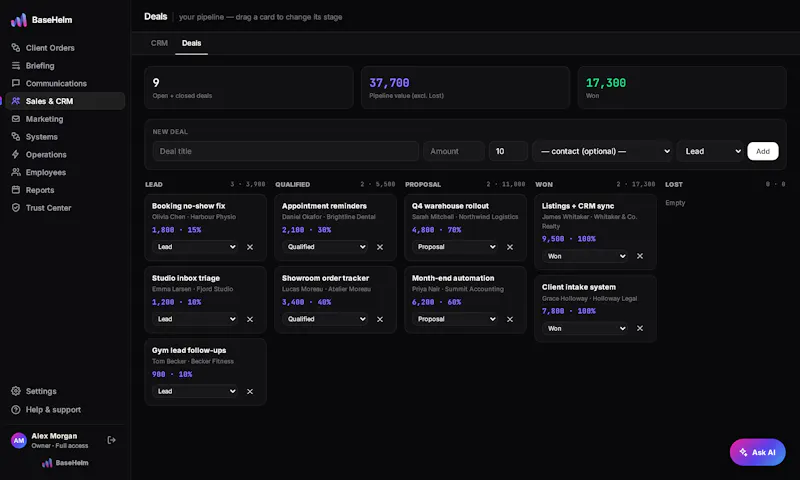Click the probability field showing 10
The height and width of the screenshot is (480, 800).
coord(508,151)
